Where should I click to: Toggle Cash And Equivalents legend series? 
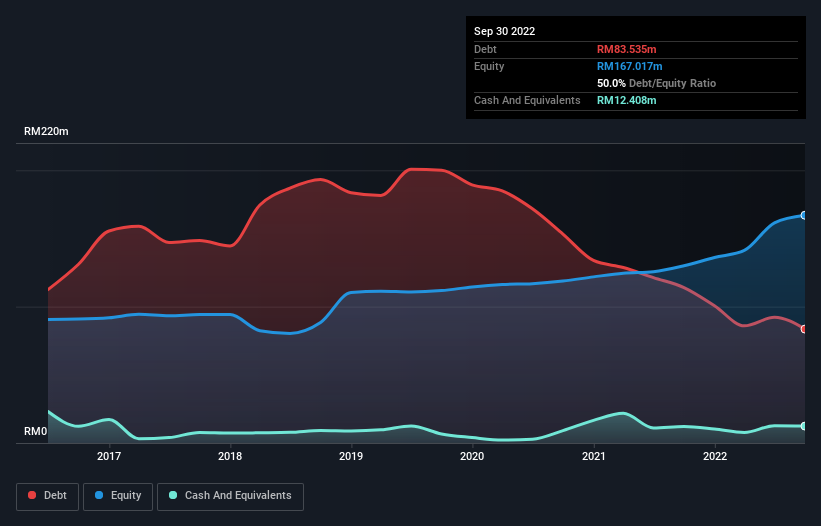tap(230, 496)
